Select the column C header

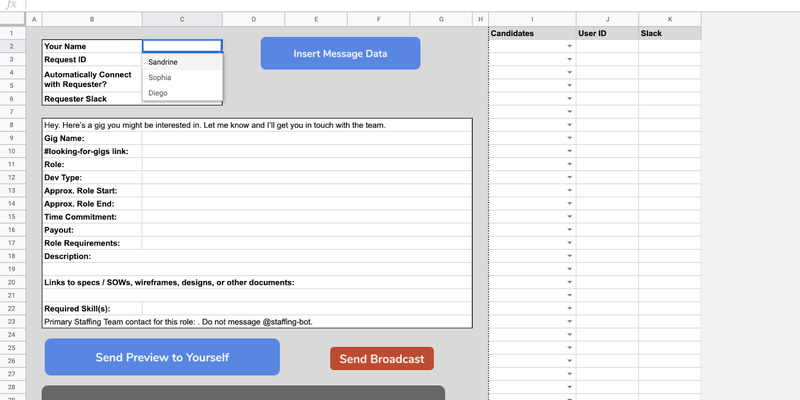coord(182,19)
